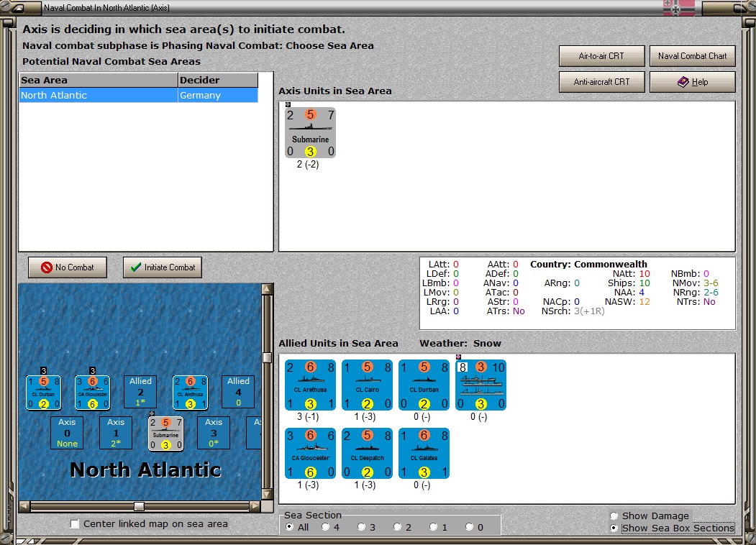The height and width of the screenshot is (545, 756).
Task: Select the convoy ships counter in Allied Units
Action: (x=481, y=385)
